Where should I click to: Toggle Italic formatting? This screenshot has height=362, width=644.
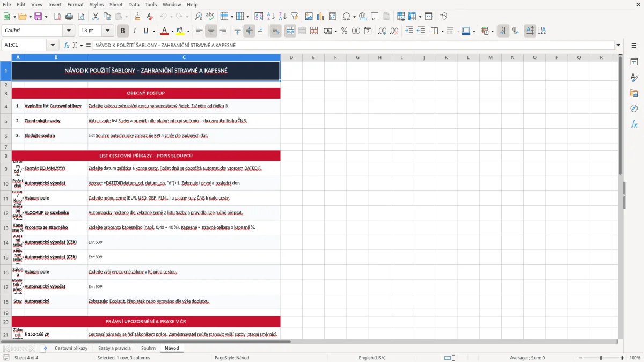pyautogui.click(x=134, y=31)
